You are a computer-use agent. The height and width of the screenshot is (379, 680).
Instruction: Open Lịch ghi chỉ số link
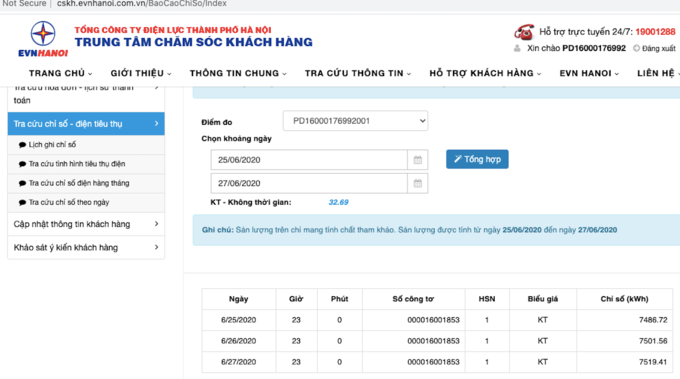coord(52,145)
